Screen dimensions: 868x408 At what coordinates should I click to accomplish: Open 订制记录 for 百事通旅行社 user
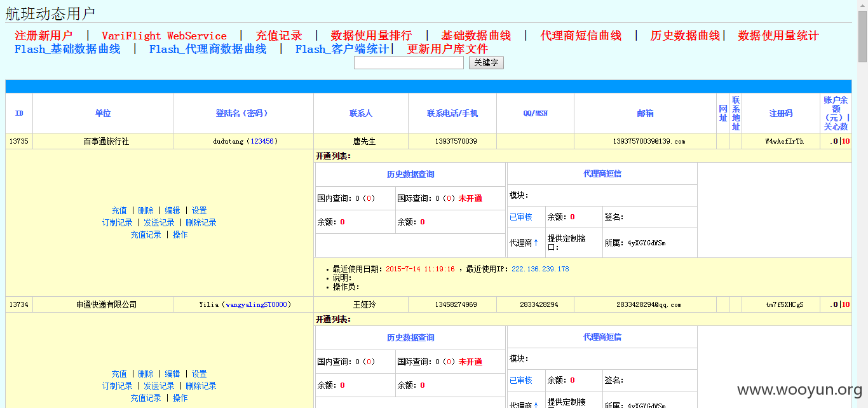pyautogui.click(x=118, y=222)
